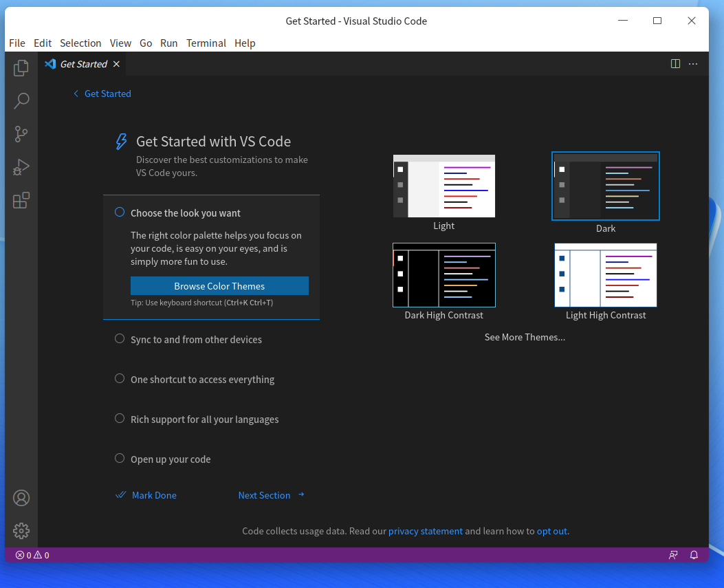The image size is (724, 588).
Task: Show notifications bell in status bar
Action: [694, 555]
